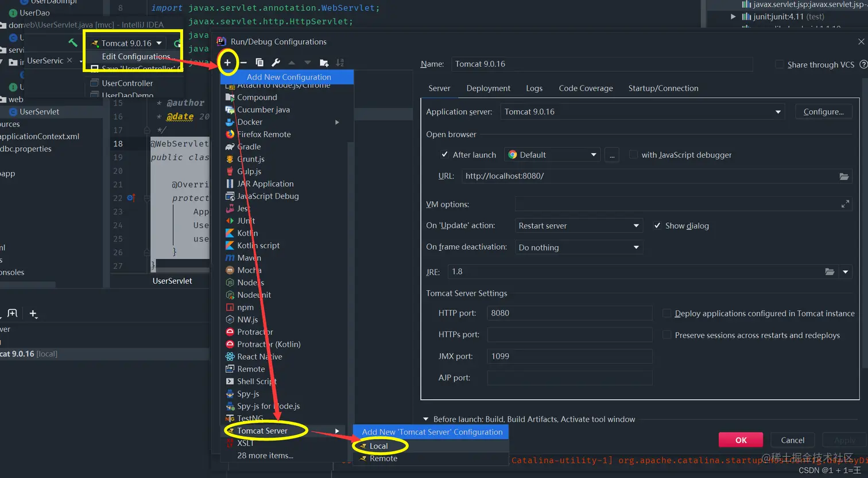Click the Remove Configuration minus icon
868x478 pixels.
coord(243,63)
